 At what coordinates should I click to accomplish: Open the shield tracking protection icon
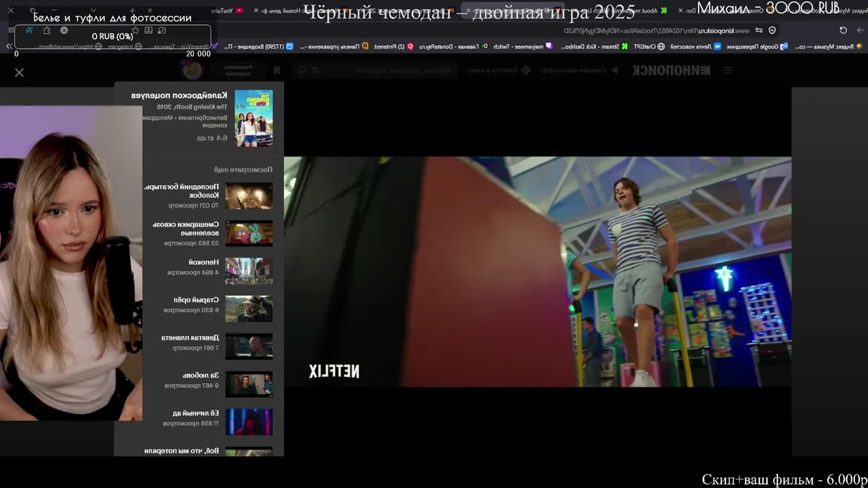pos(772,30)
